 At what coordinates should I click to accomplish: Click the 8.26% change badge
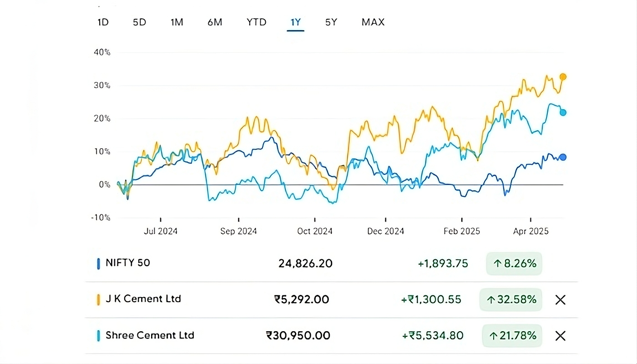[x=514, y=263]
